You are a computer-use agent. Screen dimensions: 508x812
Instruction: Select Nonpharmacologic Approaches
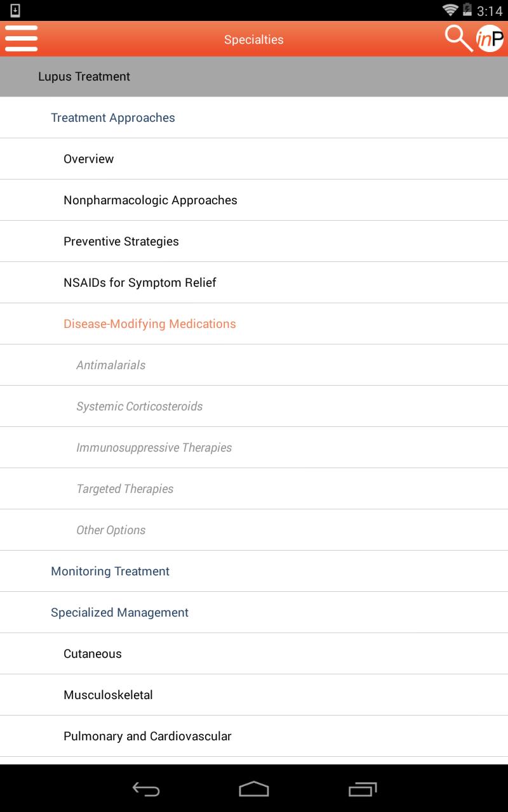click(x=150, y=200)
